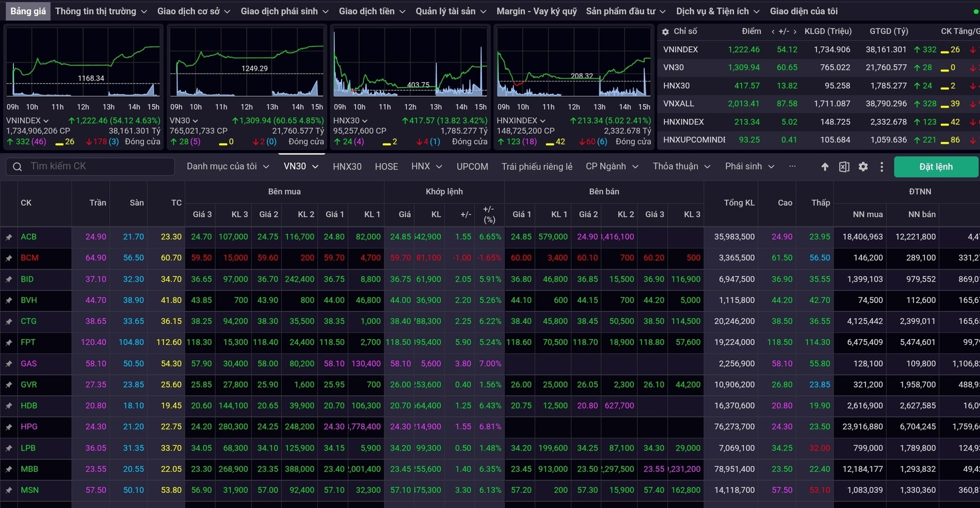Expand VNINDEX chart index selector
Screen dimensions: 980x508
coord(28,121)
